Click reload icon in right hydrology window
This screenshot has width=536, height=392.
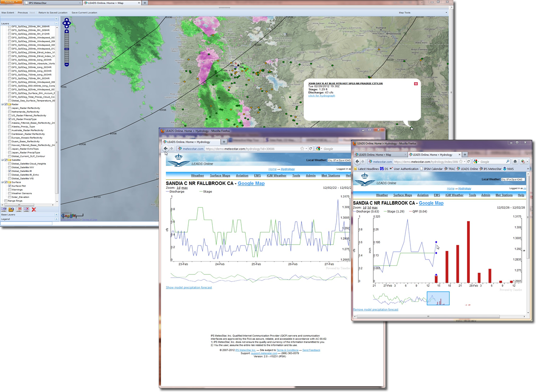(468, 162)
